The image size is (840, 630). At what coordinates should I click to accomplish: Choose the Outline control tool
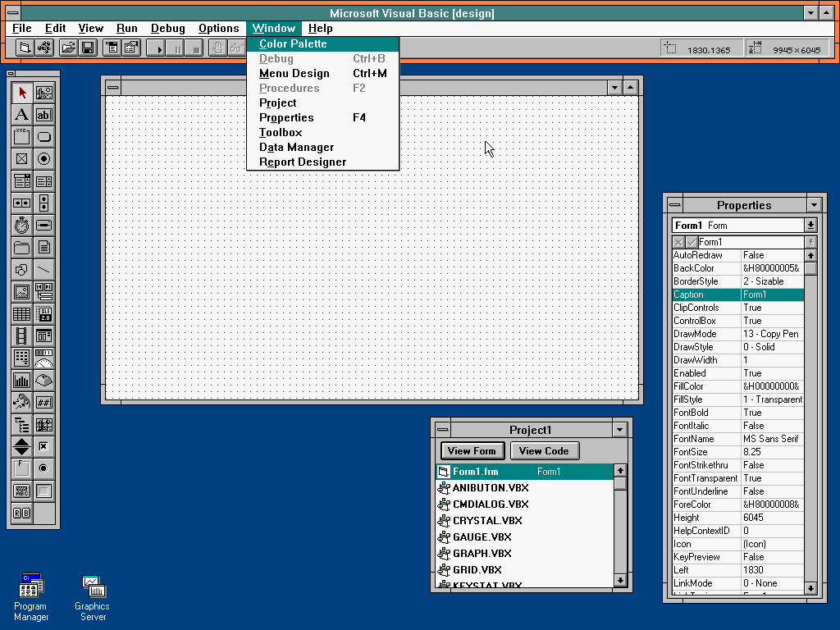pyautogui.click(x=22, y=424)
